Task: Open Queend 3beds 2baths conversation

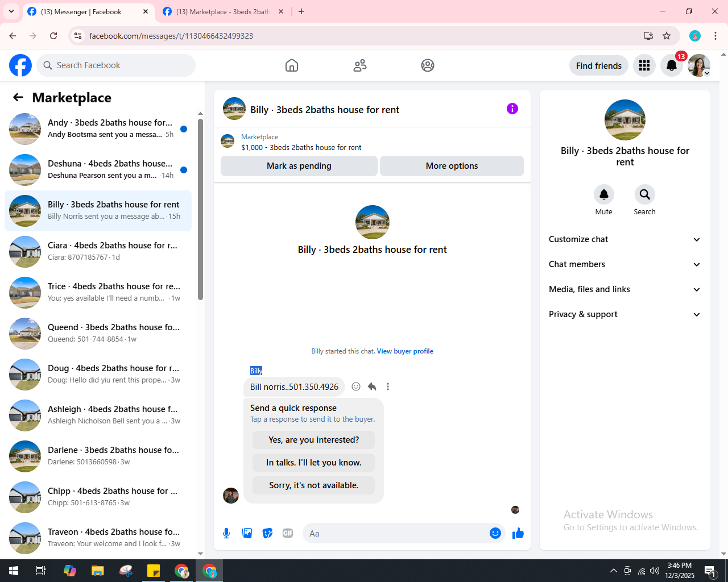Action: tap(98, 334)
